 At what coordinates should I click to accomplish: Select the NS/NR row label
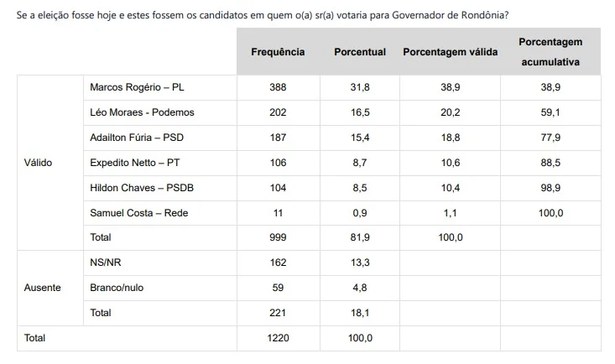(x=106, y=263)
